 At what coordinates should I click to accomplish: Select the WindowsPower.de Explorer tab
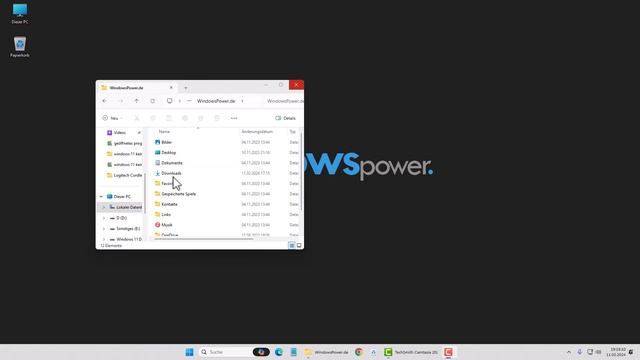(137, 87)
